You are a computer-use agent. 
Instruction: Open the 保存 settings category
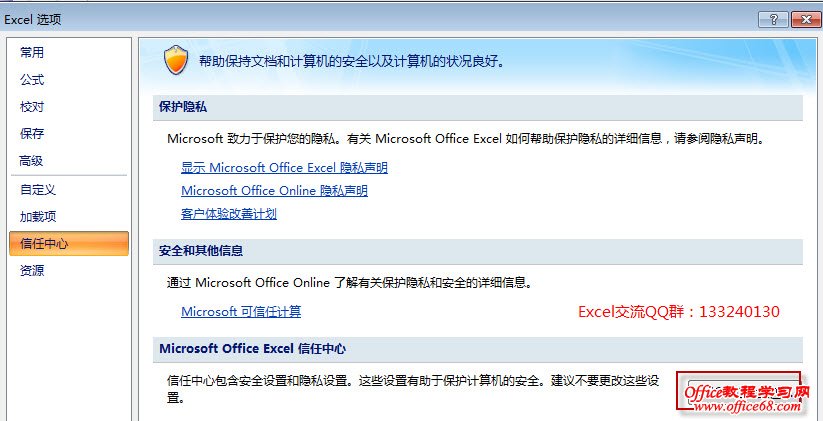click(x=32, y=134)
